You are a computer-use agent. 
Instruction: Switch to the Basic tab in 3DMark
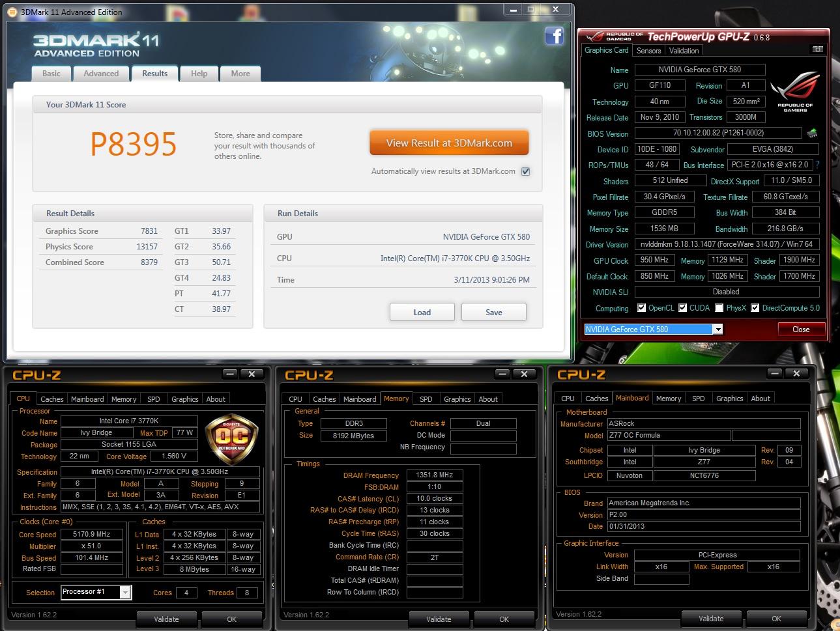coord(51,74)
